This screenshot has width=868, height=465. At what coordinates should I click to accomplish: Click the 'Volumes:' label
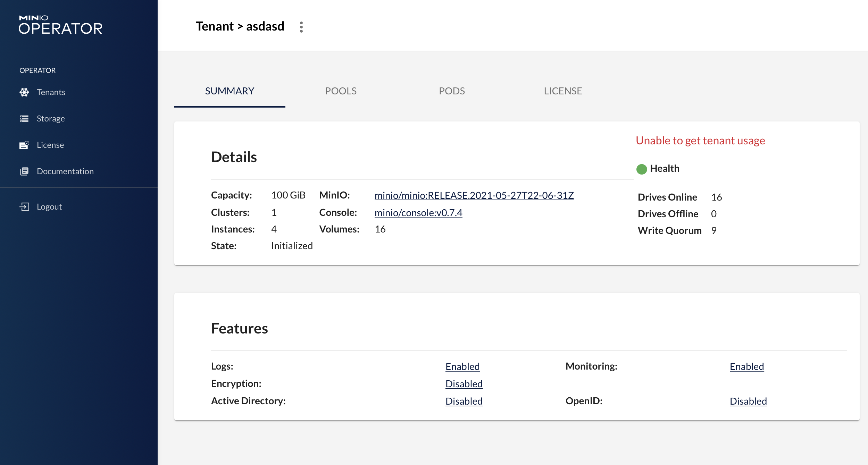[339, 229]
